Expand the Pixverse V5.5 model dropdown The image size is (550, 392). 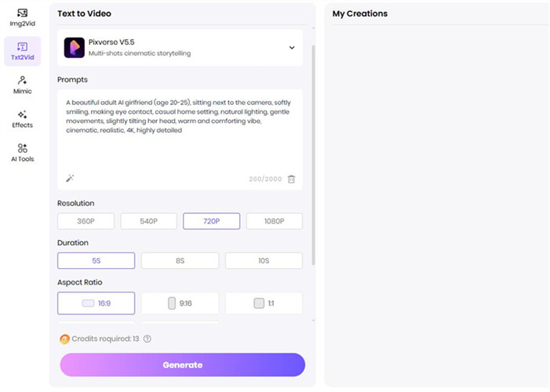(x=291, y=48)
